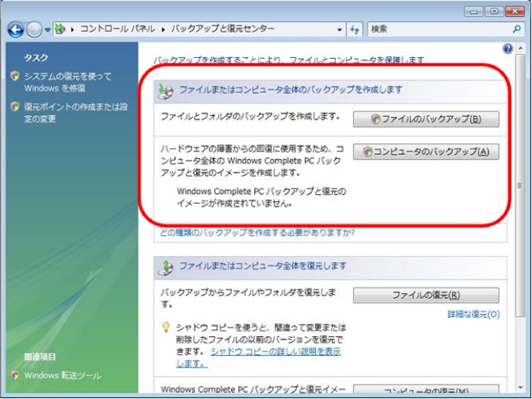This screenshot has height=399, width=532.
Task: Open the recent pages dropdown arrow
Action: [48, 29]
